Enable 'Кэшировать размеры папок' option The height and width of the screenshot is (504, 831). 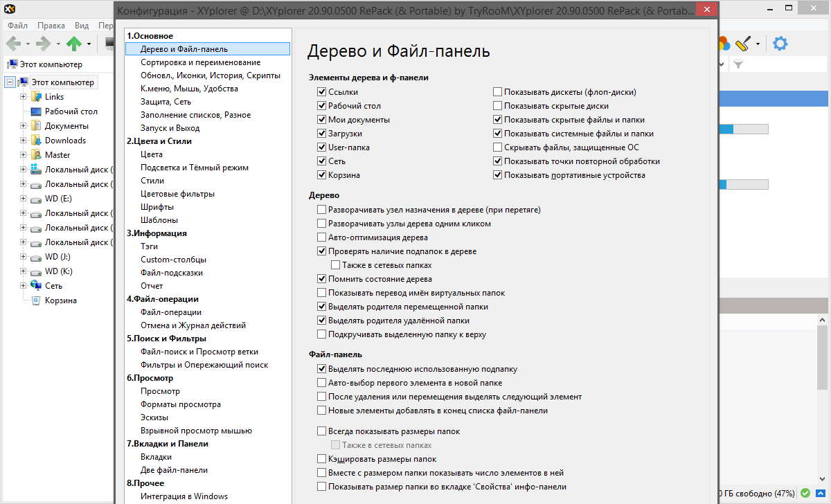[321, 459]
